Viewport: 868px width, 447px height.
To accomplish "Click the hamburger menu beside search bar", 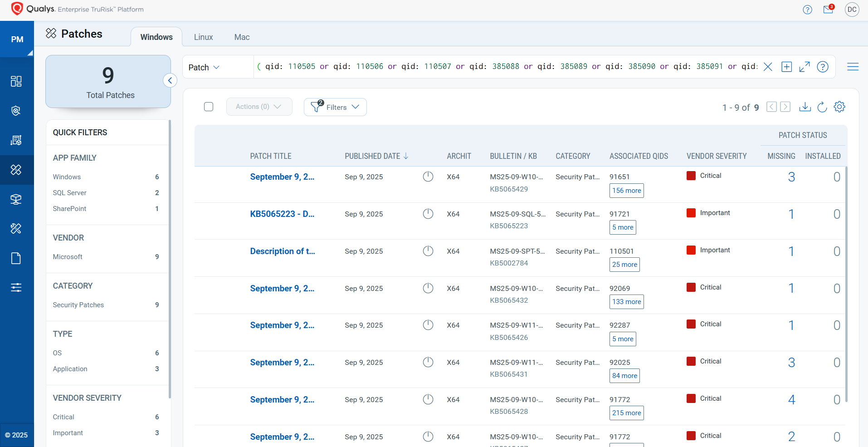I will pos(853,67).
